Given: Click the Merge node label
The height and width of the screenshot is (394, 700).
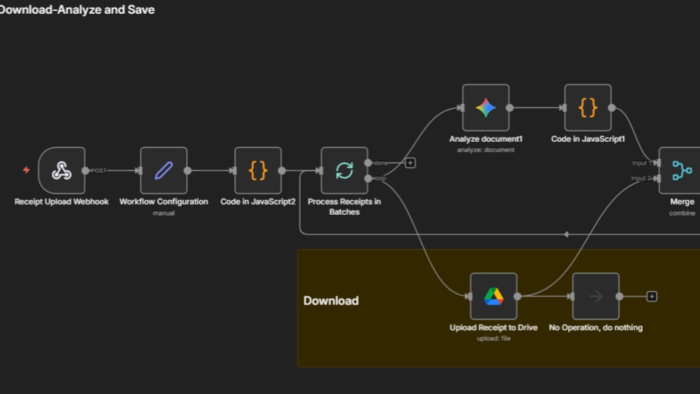Looking at the screenshot, I should tap(682, 202).
